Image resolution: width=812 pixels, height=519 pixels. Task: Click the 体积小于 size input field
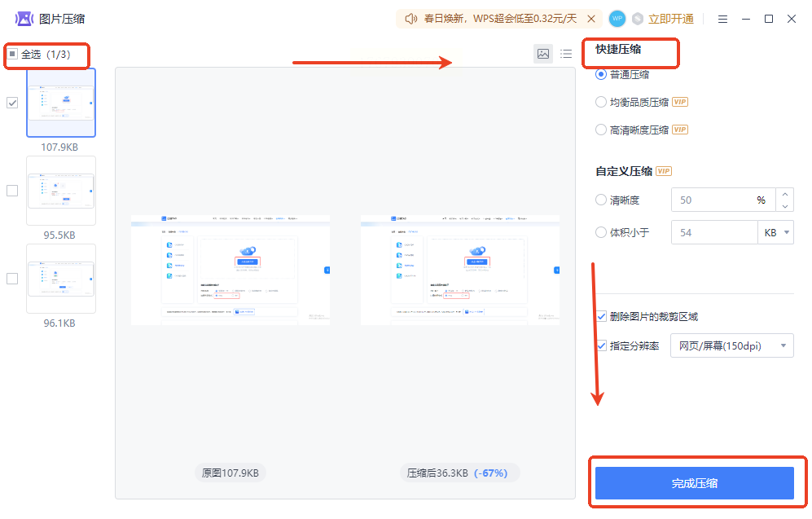[x=714, y=232]
